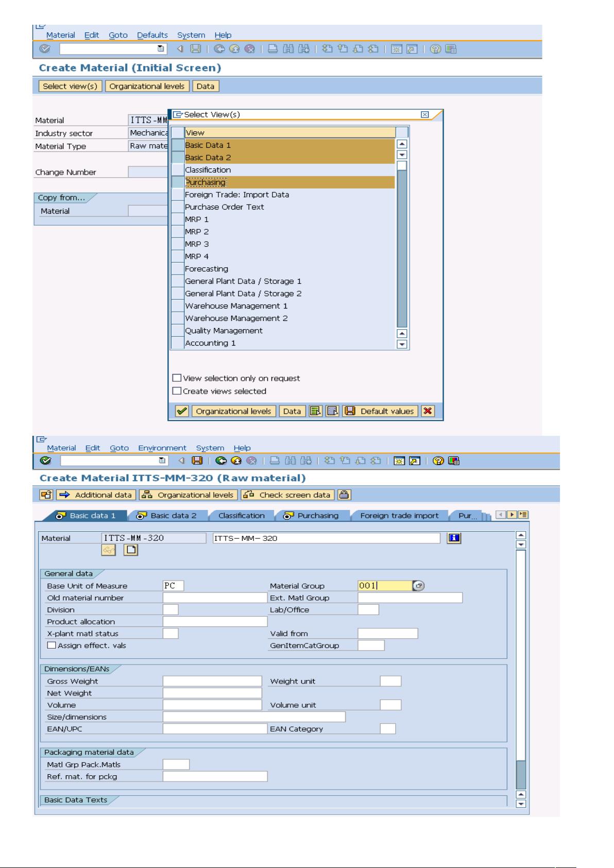Click Find binoculars icon in Raw material window
Image resolution: width=614 pixels, height=868 pixels.
click(290, 461)
